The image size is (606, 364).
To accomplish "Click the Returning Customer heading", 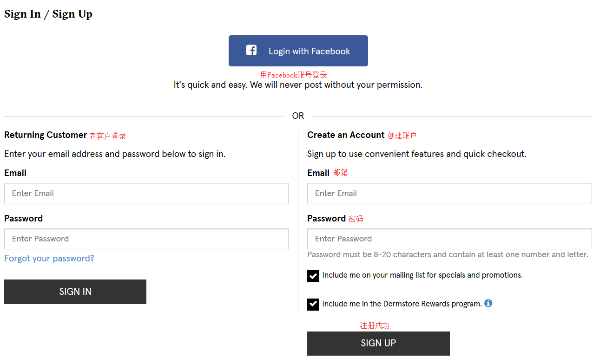I will 46,135.
